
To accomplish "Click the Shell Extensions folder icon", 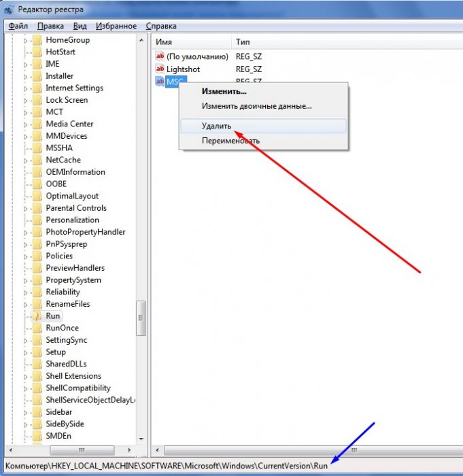I will tap(37, 376).
